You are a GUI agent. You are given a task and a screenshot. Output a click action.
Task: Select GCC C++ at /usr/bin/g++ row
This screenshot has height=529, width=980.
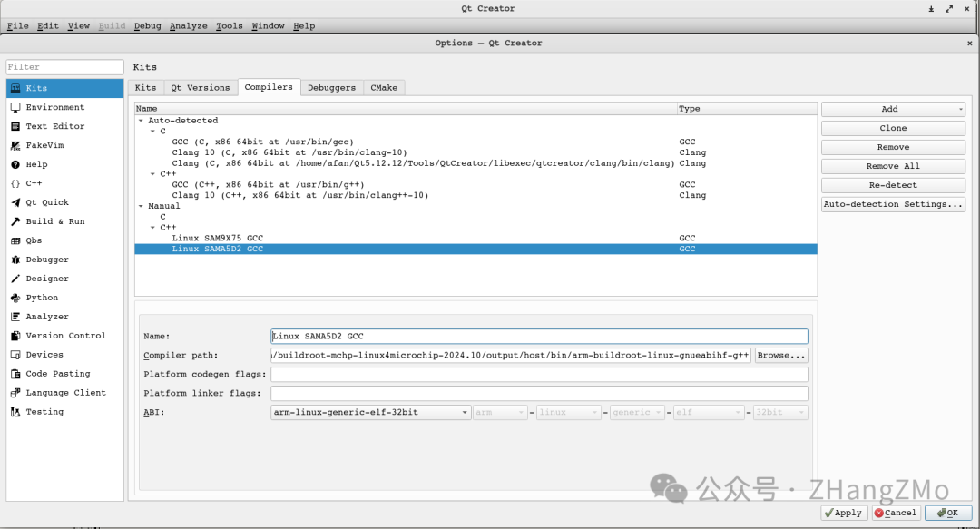475,185
